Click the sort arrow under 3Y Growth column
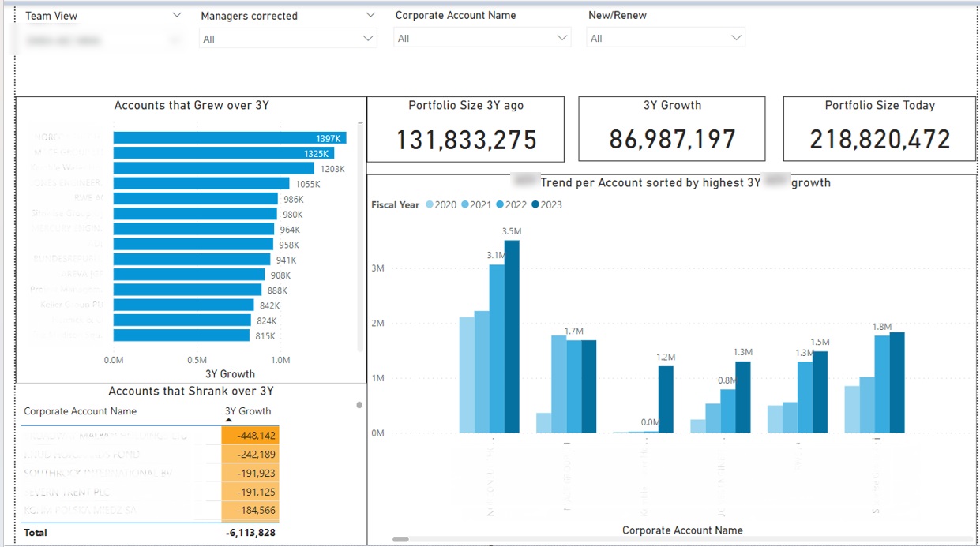The width and height of the screenshot is (980, 547). [229, 421]
